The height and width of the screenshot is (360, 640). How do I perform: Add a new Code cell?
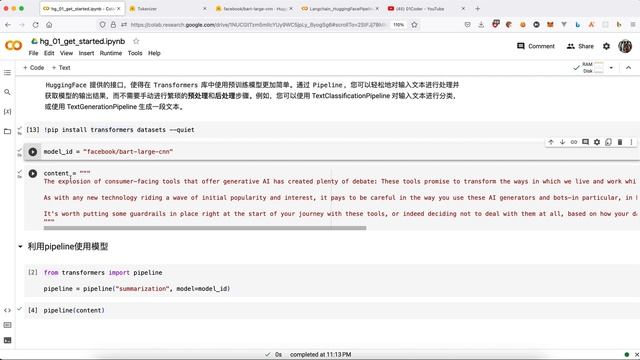pos(33,68)
